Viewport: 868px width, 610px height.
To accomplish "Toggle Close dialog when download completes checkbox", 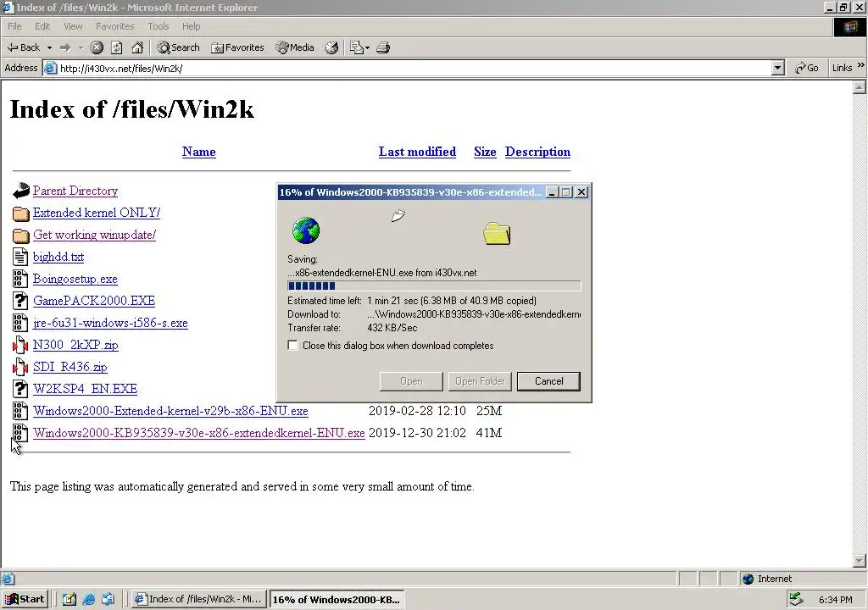I will (292, 346).
